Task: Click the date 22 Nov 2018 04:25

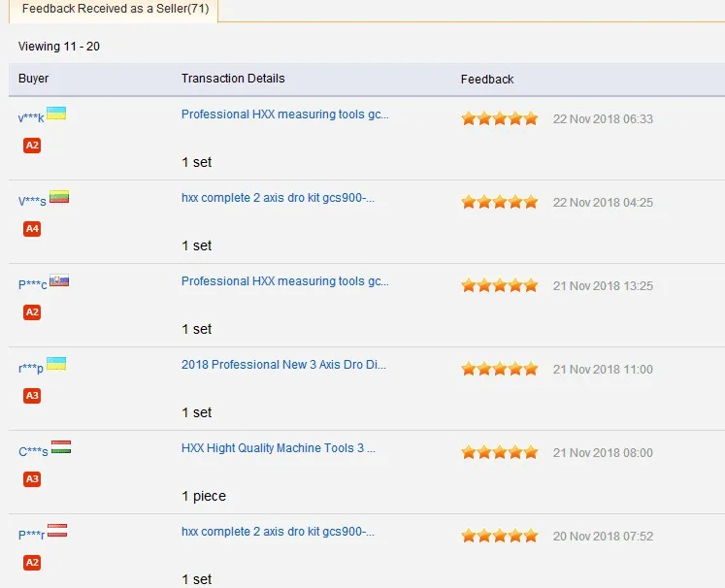Action: 603,203
